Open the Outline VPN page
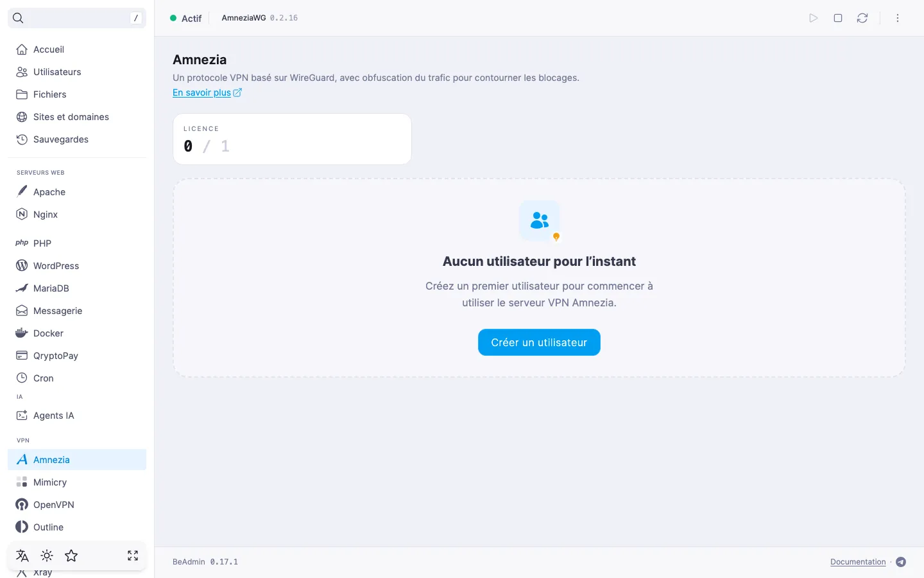The image size is (924, 578). [77, 527]
